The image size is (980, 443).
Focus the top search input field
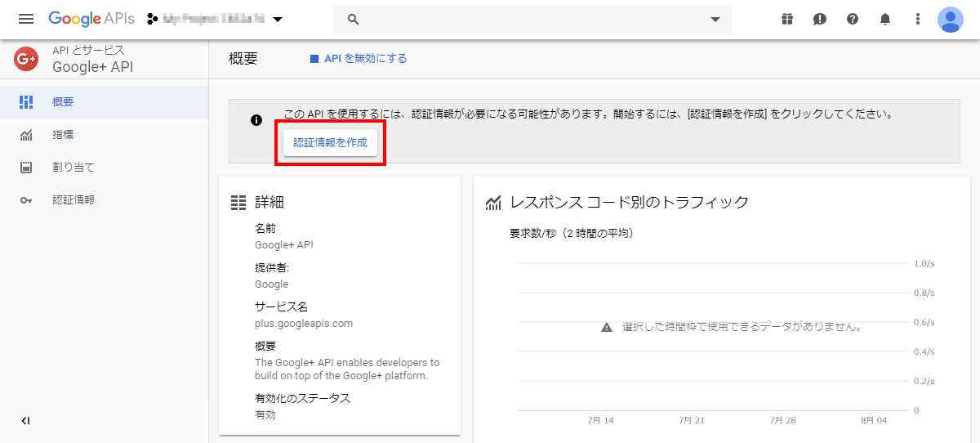pos(532,20)
